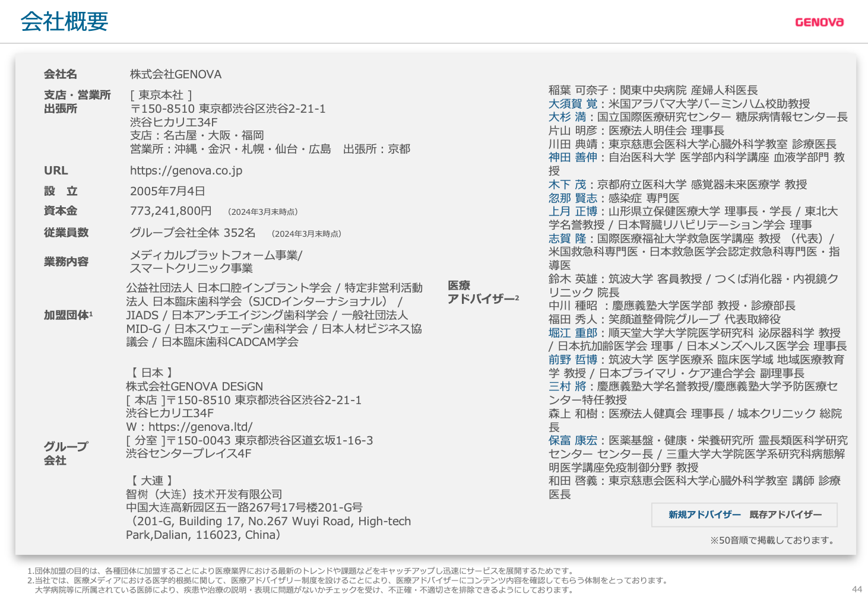Click the グループ会社 label
Screen dimensions: 868x600
(x=65, y=453)
